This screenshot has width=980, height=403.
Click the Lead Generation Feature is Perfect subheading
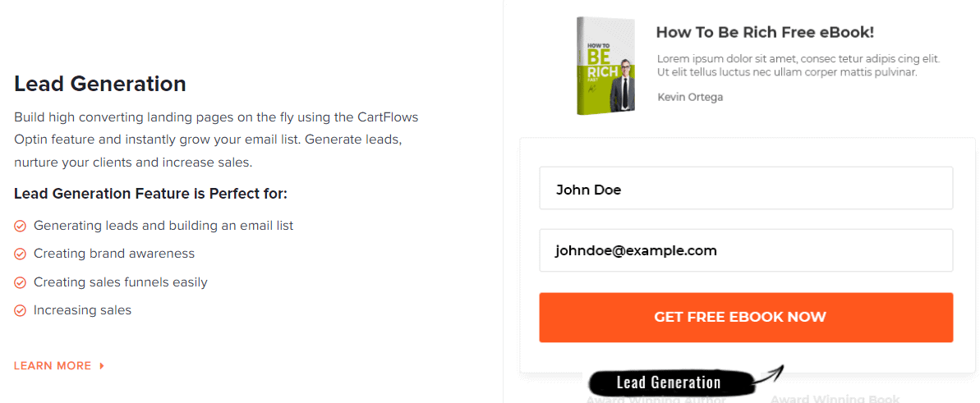[150, 194]
